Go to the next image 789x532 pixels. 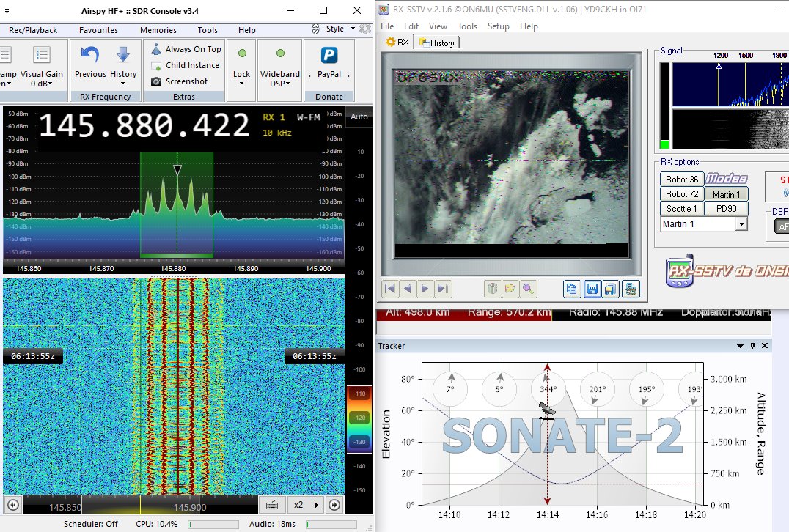[425, 289]
